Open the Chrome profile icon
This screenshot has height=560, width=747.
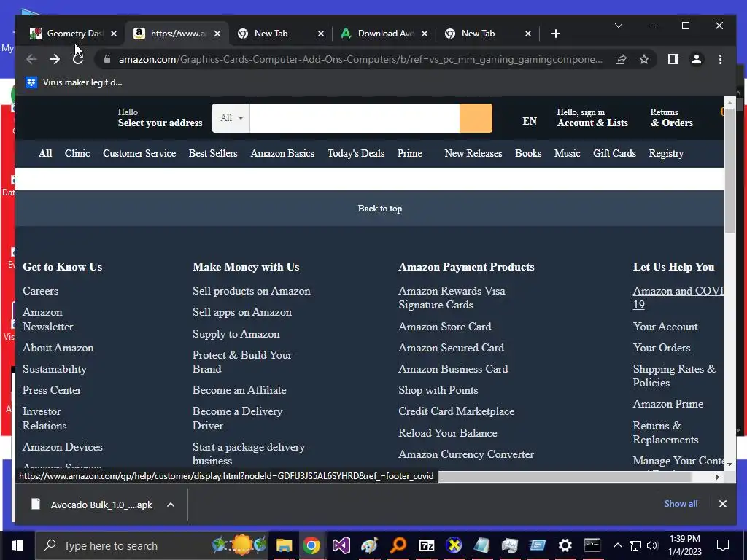697,59
